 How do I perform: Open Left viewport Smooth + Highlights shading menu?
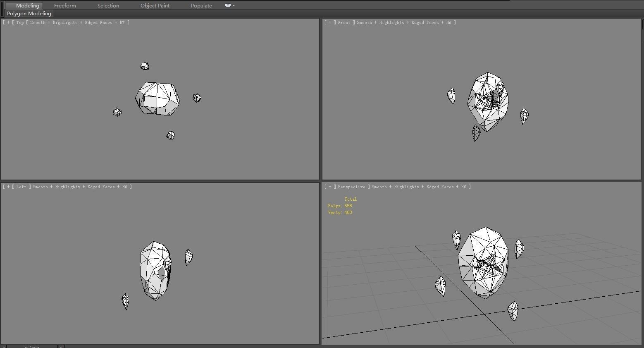[x=82, y=187]
